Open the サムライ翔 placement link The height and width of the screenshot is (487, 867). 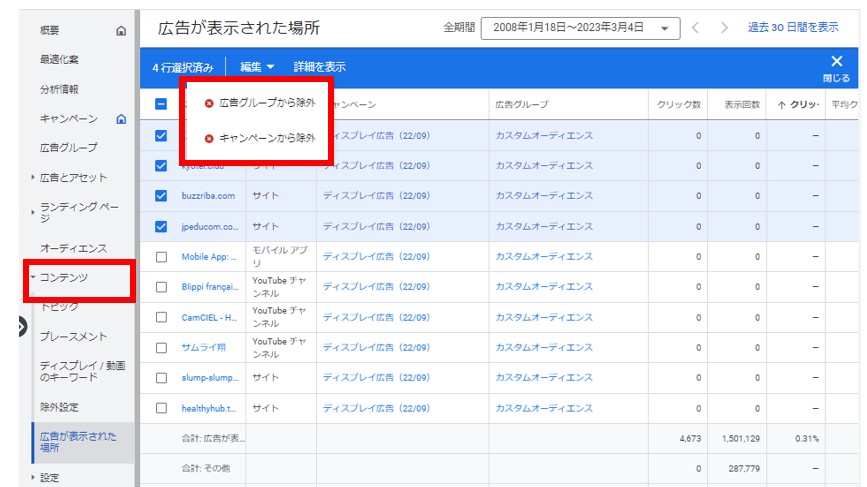pos(203,348)
